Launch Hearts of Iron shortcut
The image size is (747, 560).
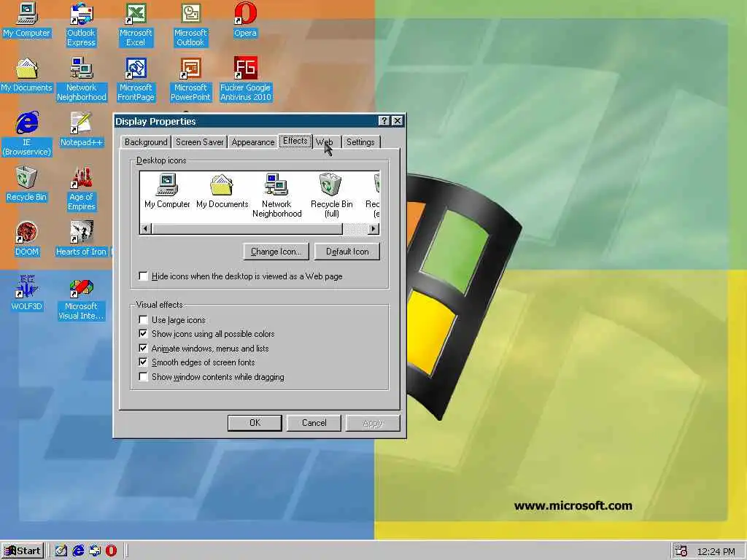tap(82, 239)
